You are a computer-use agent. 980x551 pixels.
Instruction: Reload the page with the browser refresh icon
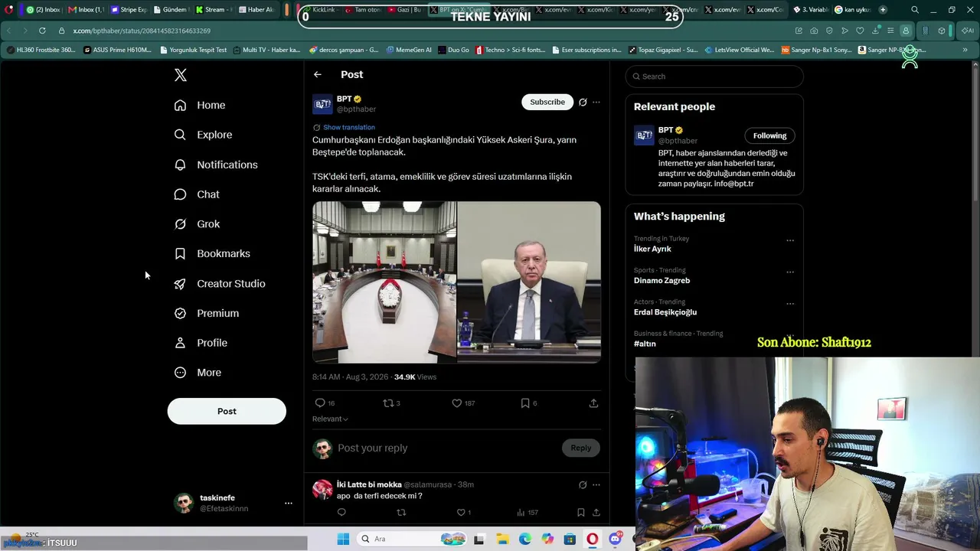42,31
